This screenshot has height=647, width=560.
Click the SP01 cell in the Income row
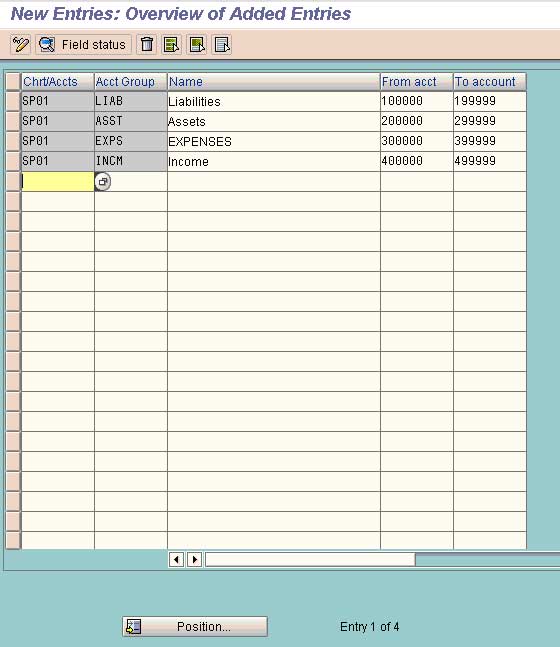click(x=58, y=161)
